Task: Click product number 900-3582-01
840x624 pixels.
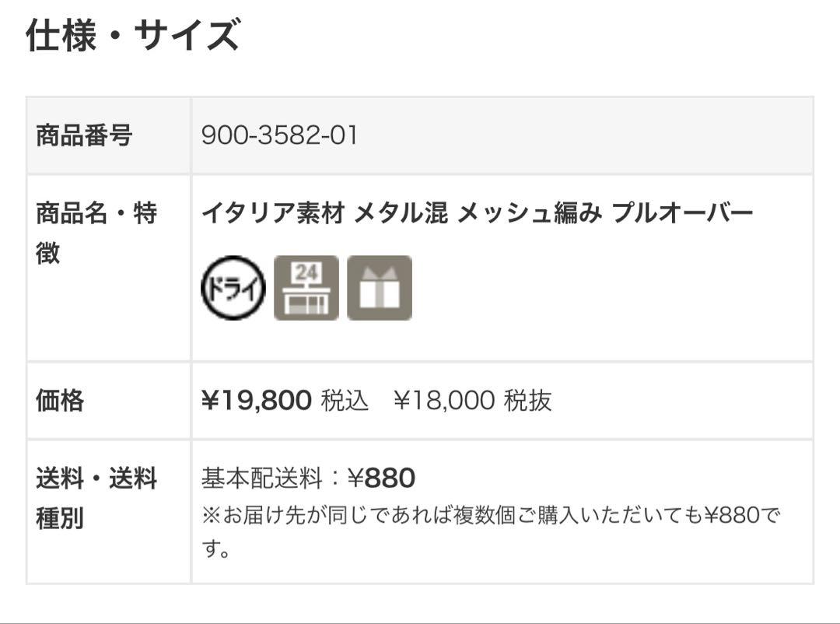Action: click(x=280, y=136)
